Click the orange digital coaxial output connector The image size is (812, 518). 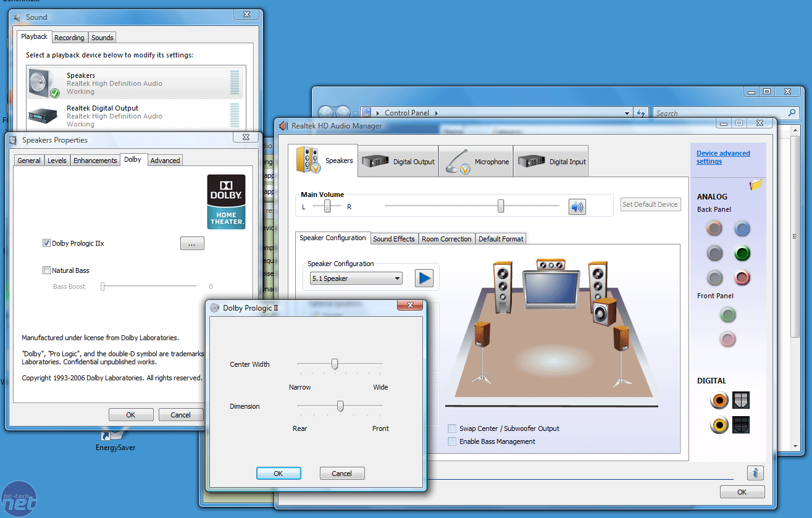click(719, 401)
